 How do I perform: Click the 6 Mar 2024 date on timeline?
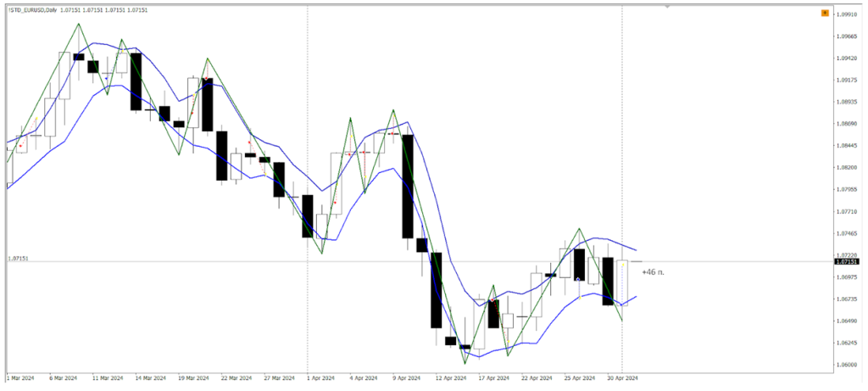click(x=64, y=378)
